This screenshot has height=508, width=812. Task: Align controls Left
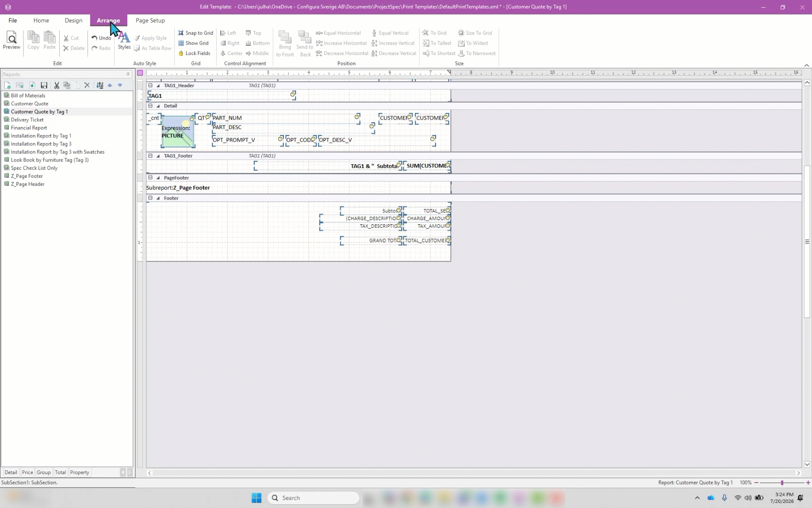(x=228, y=33)
